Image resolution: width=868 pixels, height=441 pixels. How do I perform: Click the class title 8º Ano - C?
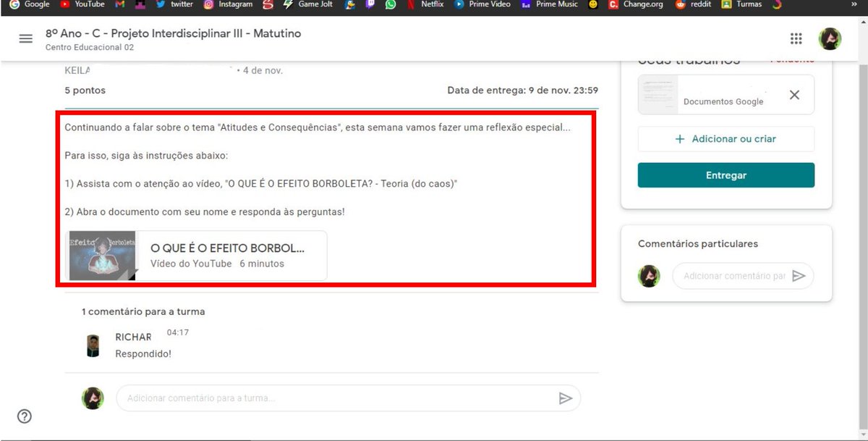tap(174, 33)
